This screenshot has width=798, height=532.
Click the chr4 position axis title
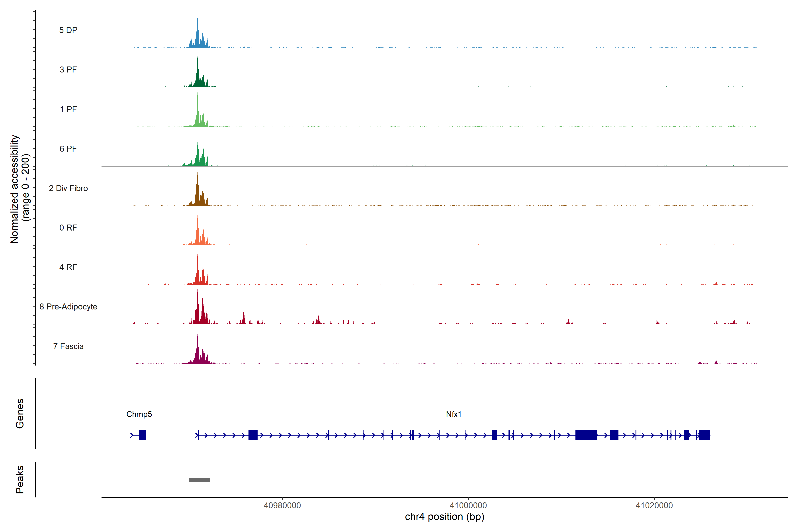pyautogui.click(x=444, y=517)
